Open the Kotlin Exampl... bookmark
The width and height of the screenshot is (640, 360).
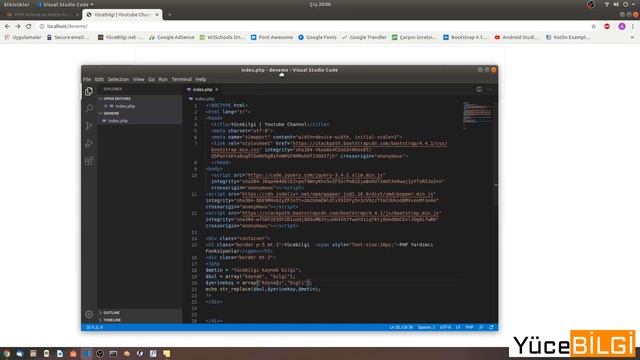pyautogui.click(x=568, y=37)
